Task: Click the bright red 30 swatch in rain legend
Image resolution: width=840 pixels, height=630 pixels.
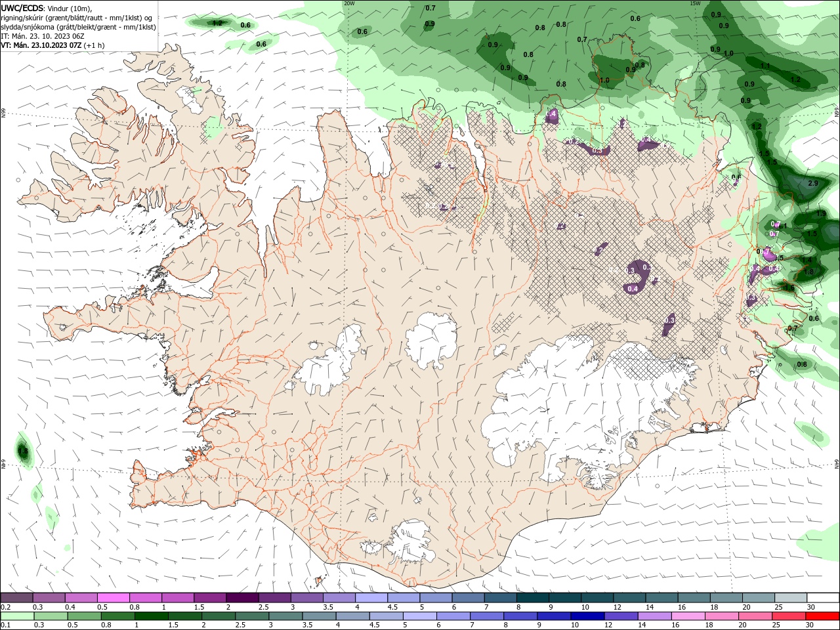Action: coord(823,616)
